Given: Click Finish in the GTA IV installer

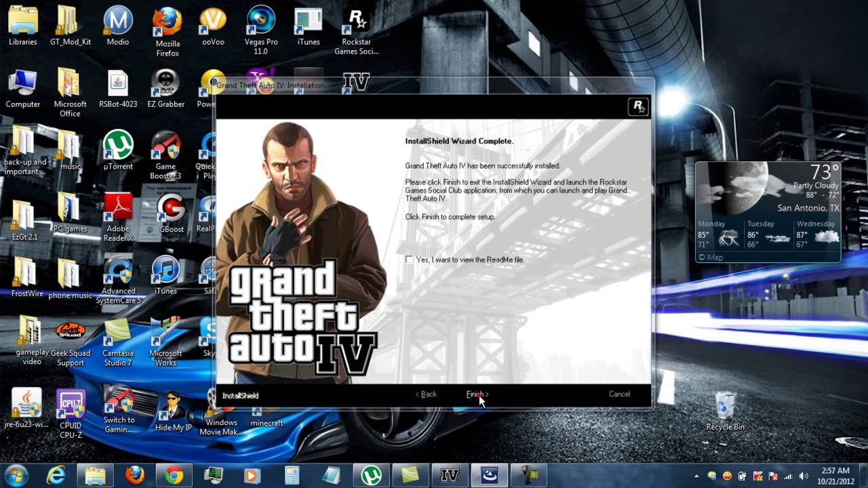Looking at the screenshot, I should pyautogui.click(x=477, y=394).
